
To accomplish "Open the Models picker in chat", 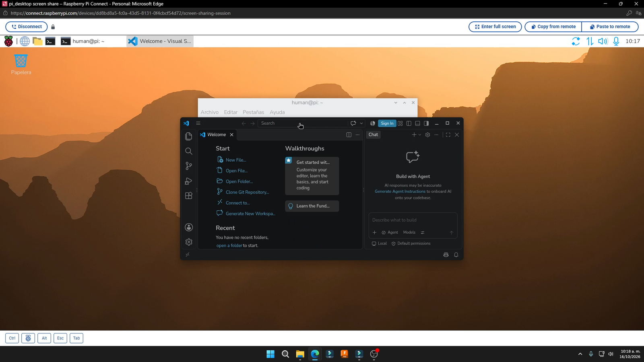I will coord(409,232).
